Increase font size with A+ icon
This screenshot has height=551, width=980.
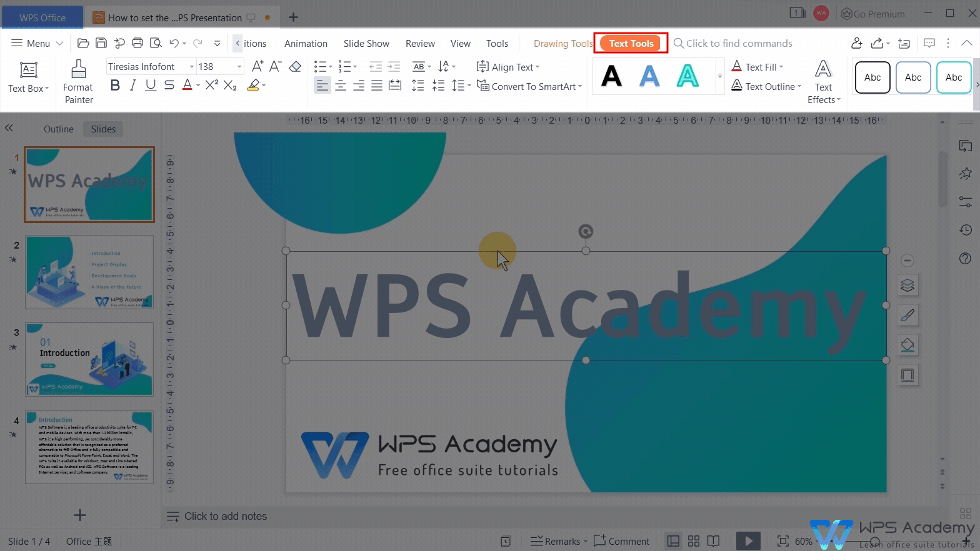tap(257, 66)
